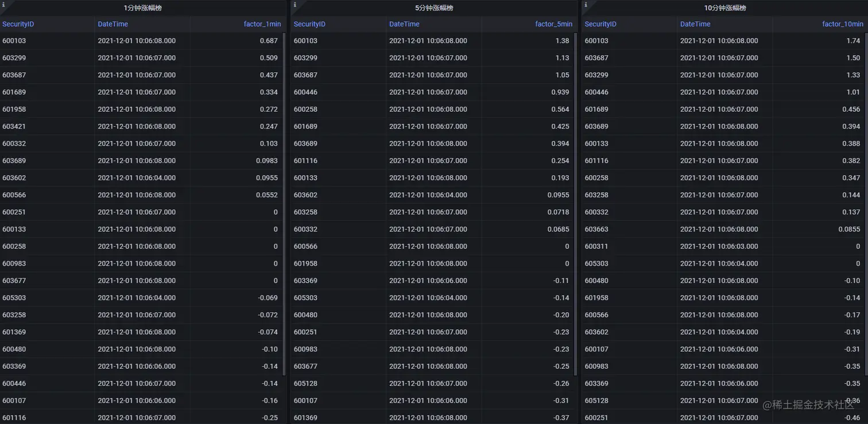Select factor_5min value 0.939
The width and height of the screenshot is (868, 424).
pos(560,92)
